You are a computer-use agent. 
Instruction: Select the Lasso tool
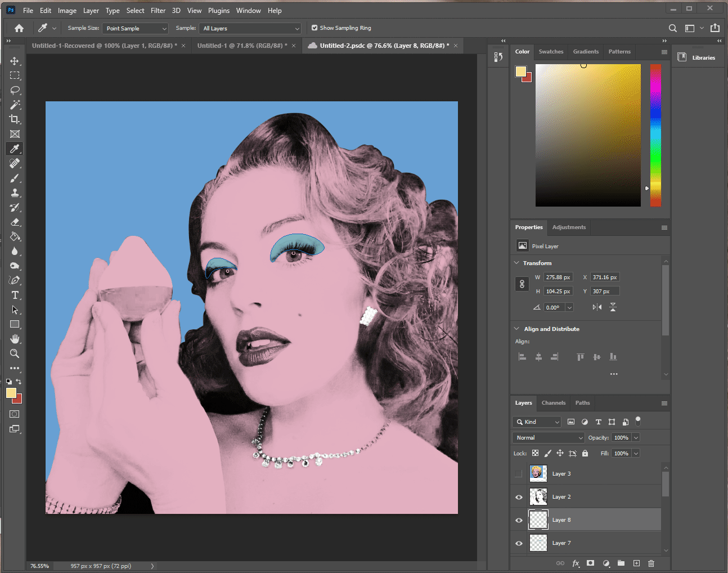pos(15,90)
